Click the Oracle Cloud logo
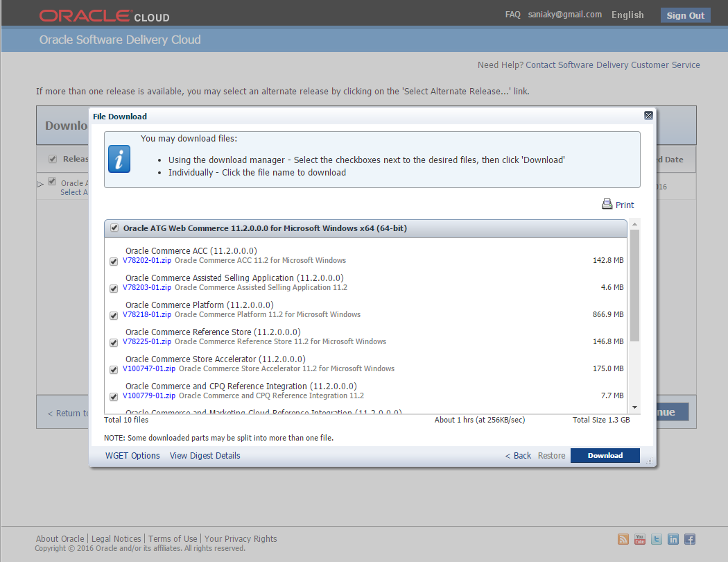 [x=105, y=16]
